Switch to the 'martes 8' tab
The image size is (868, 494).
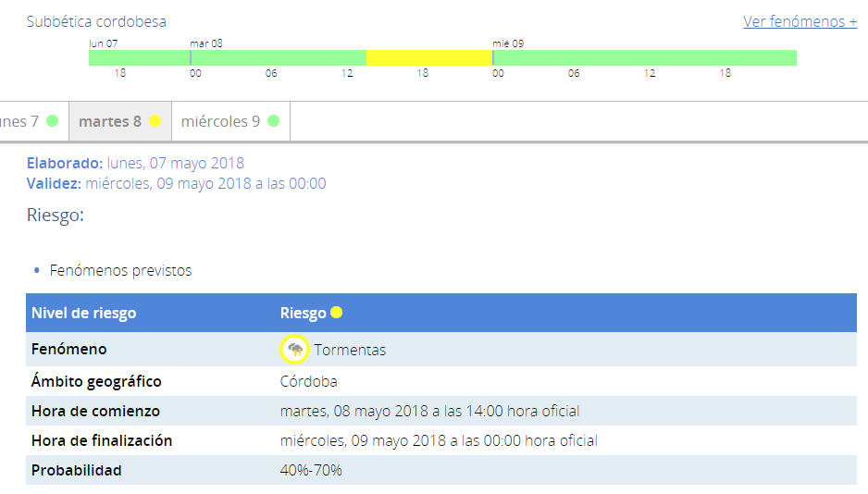point(120,121)
